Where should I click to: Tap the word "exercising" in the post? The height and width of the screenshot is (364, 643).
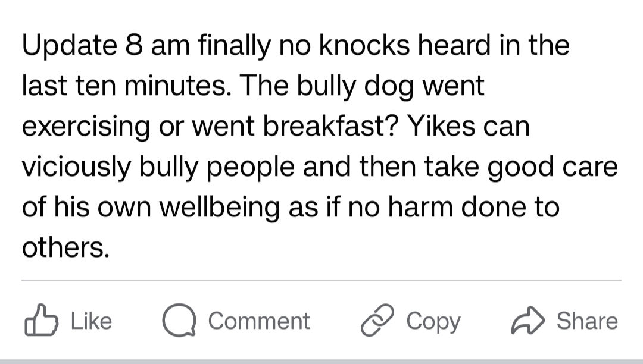[x=86, y=127]
